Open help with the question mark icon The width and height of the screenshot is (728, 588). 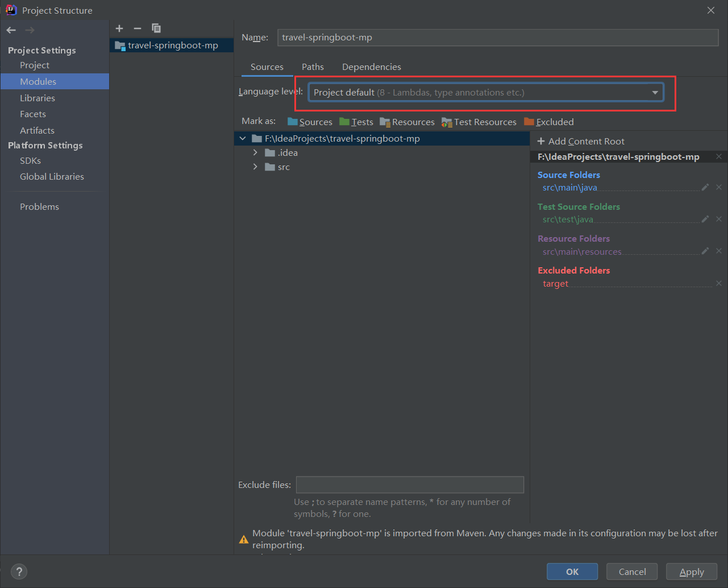click(19, 572)
